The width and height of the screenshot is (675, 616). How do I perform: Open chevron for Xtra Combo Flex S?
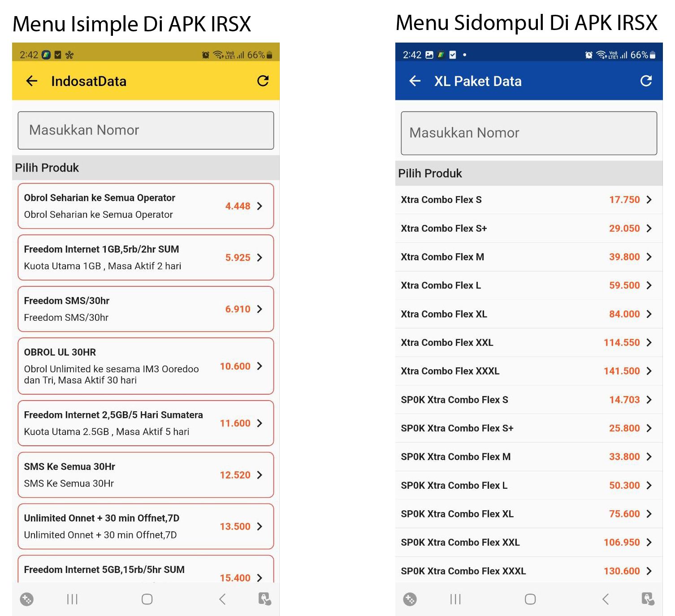(x=649, y=200)
